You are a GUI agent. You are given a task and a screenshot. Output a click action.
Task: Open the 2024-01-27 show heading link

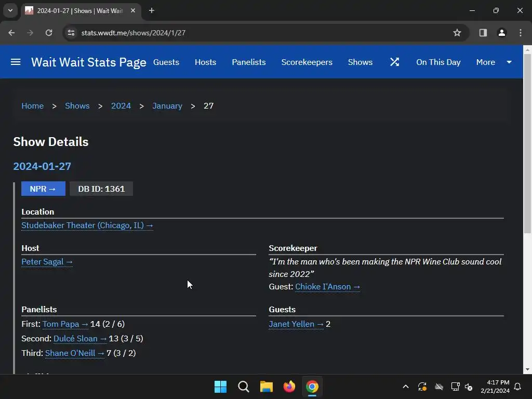[x=42, y=166]
